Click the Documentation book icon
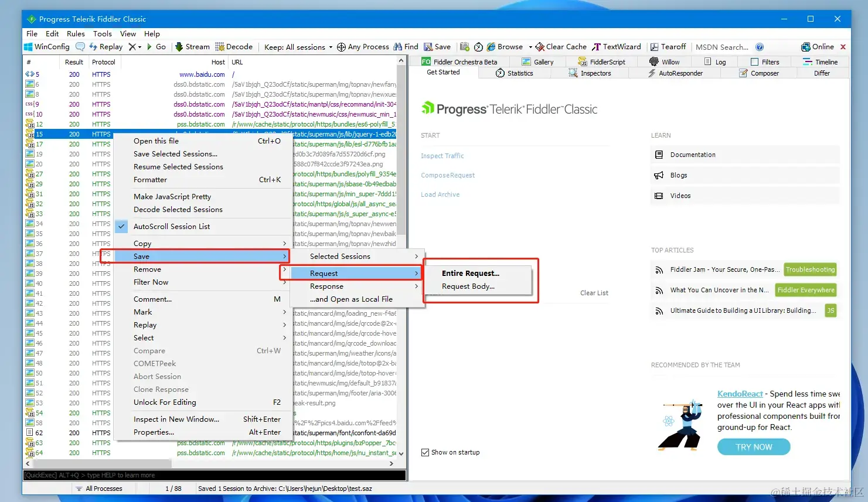This screenshot has width=868, height=502. [x=659, y=155]
